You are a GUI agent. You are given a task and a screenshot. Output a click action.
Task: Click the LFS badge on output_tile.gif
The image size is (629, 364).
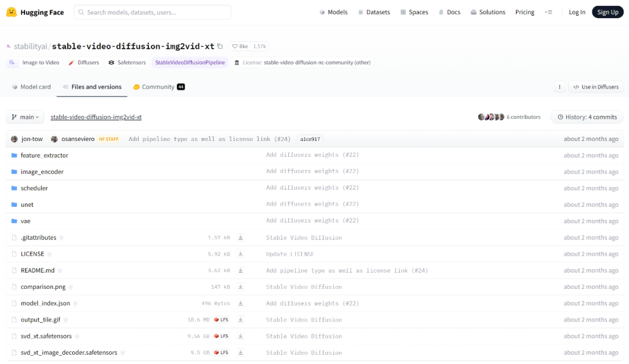(x=221, y=320)
